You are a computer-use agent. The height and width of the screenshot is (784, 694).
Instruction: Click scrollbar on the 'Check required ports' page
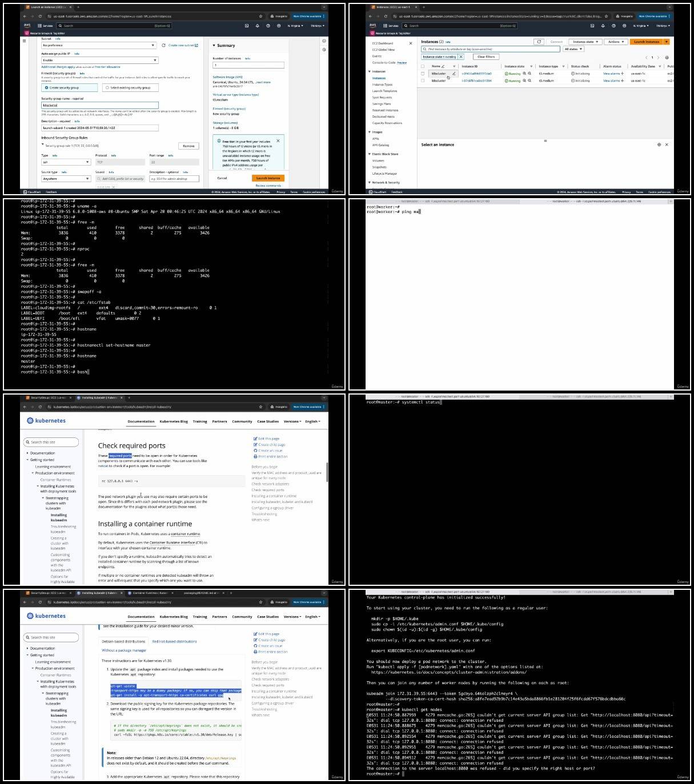tap(327, 472)
